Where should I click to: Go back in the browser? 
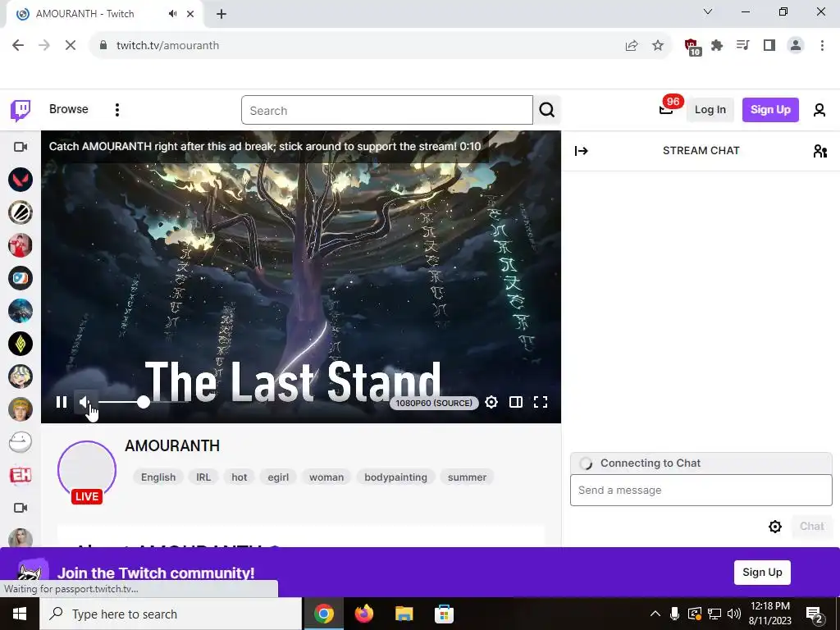pyautogui.click(x=18, y=46)
